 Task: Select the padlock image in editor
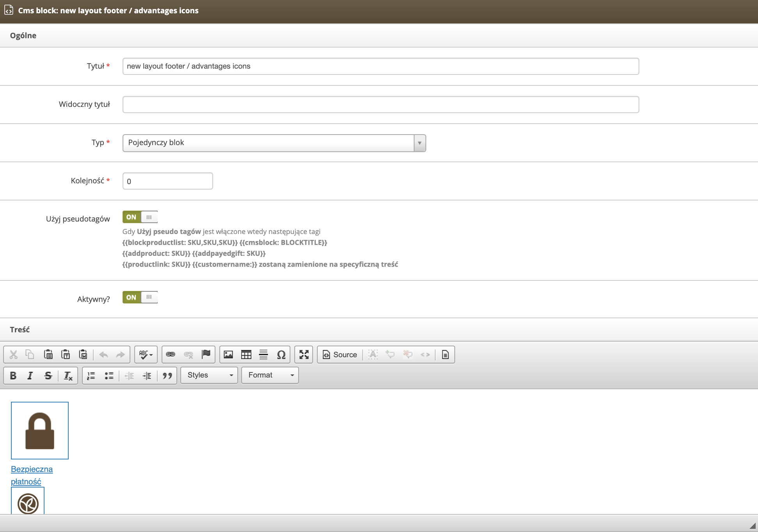40,431
